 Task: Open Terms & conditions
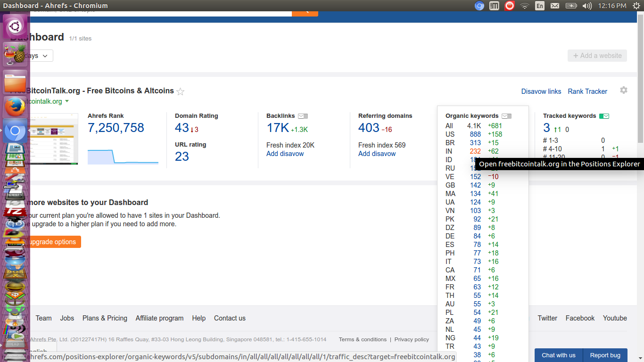click(363, 339)
